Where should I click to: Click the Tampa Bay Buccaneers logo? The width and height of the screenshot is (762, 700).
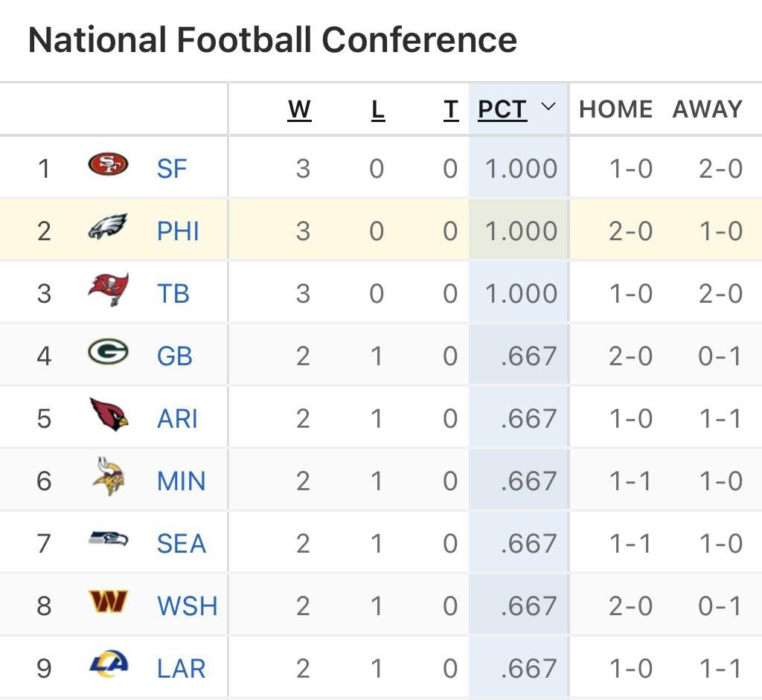click(x=108, y=289)
